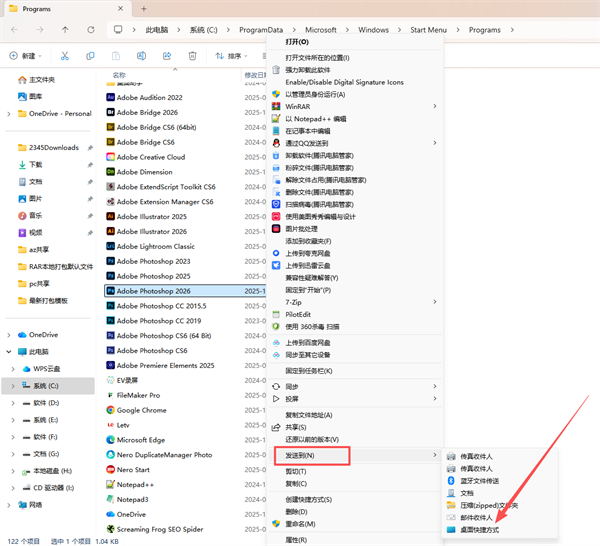Open the 排序 sort dropdown
The image size is (600, 546).
pyautogui.click(x=232, y=56)
